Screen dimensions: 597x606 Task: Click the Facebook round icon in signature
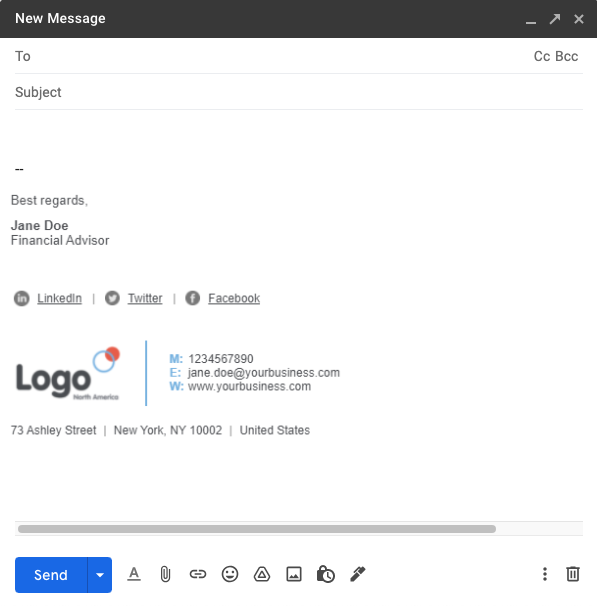[x=192, y=298]
